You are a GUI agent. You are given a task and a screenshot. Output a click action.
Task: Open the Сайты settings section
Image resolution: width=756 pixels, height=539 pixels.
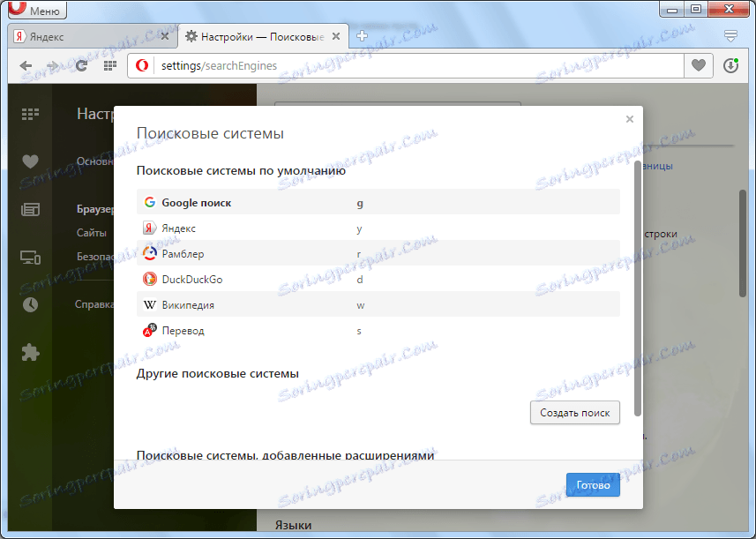coord(92,233)
